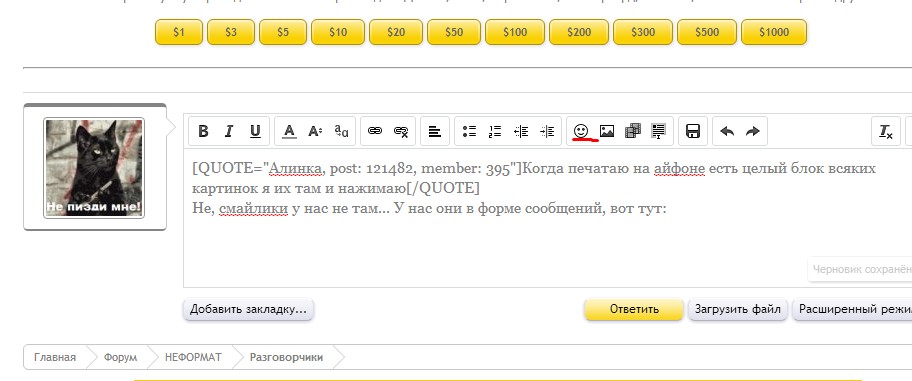Choose the $10 donation amount
Image resolution: width=912 pixels, height=381 pixels.
(x=338, y=32)
